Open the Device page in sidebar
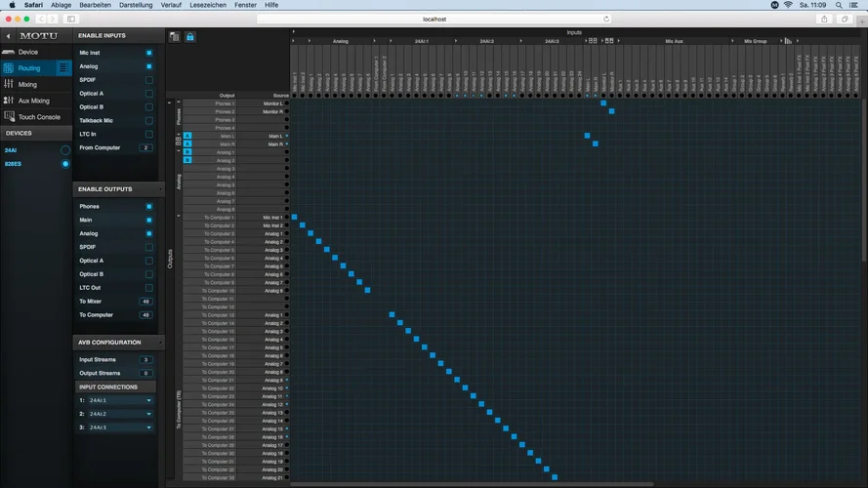 [27, 52]
